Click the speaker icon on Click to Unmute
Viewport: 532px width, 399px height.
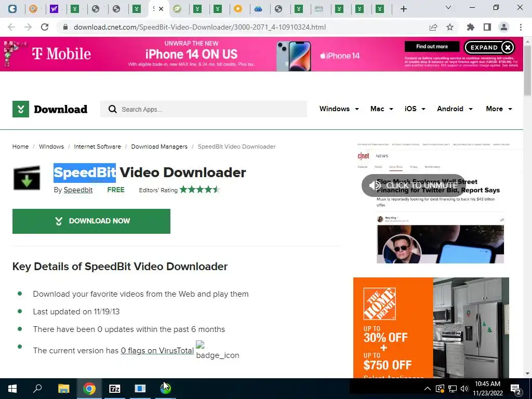pyautogui.click(x=375, y=185)
